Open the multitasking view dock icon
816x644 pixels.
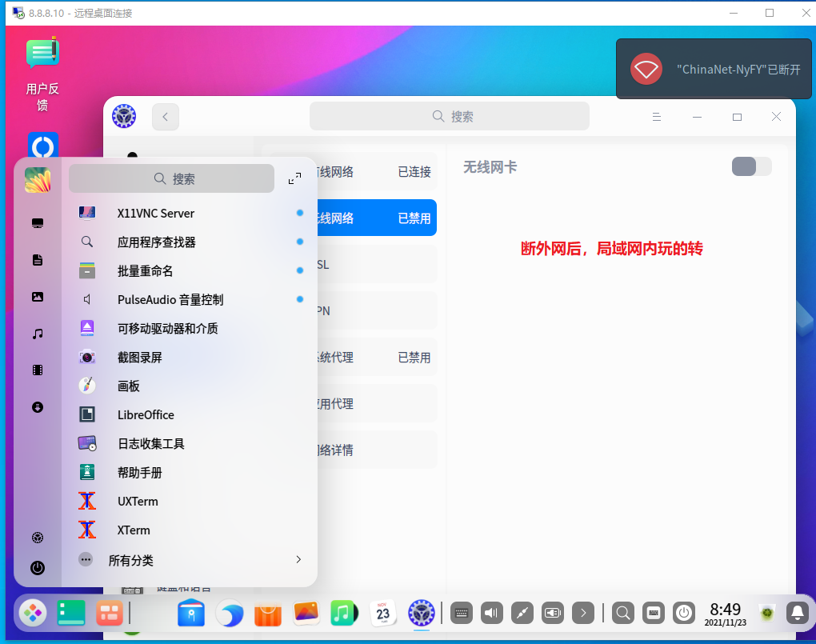[x=110, y=613]
